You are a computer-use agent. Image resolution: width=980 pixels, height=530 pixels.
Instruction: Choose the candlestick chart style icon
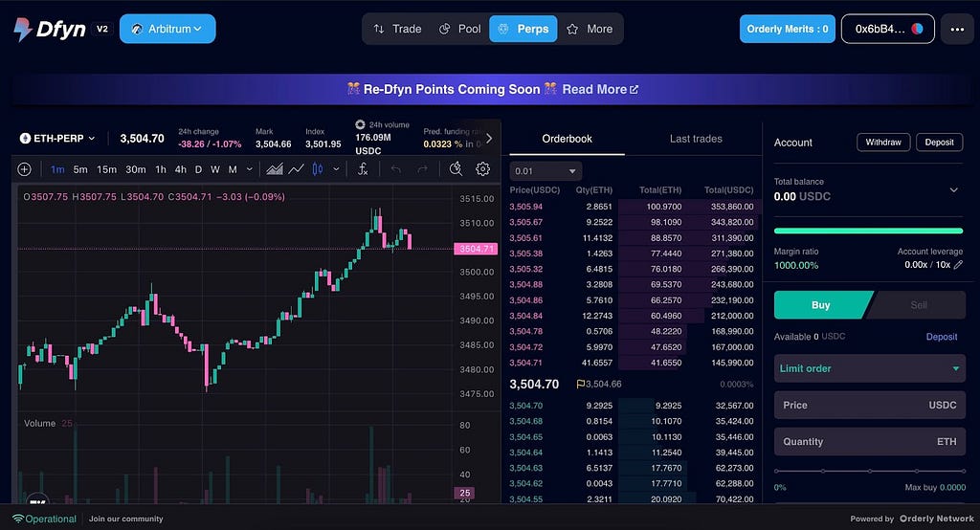pos(318,169)
